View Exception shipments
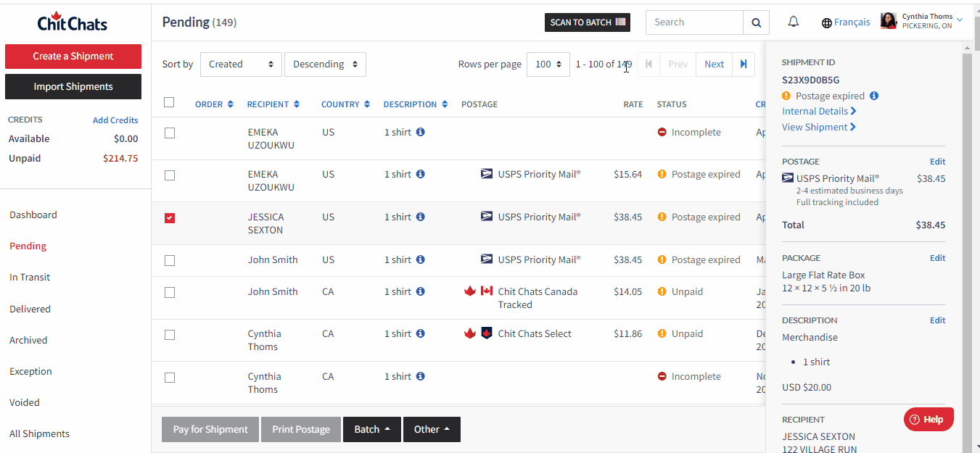This screenshot has height=453, width=980. [x=30, y=371]
